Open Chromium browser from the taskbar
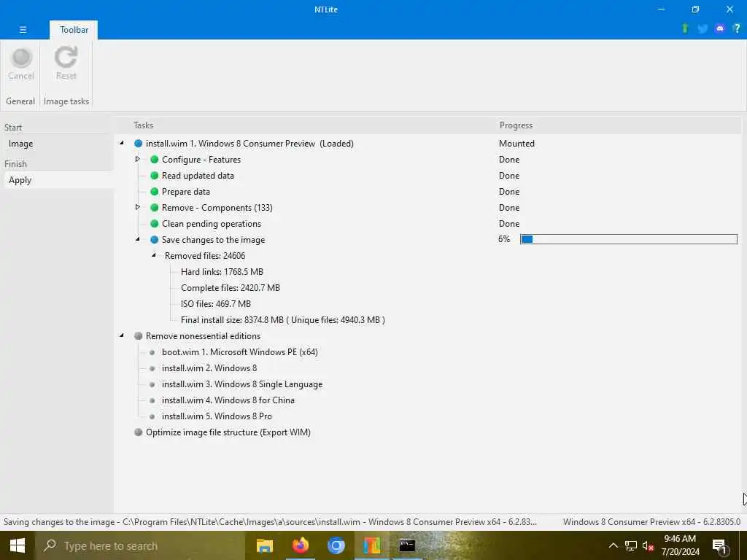 pyautogui.click(x=336, y=545)
